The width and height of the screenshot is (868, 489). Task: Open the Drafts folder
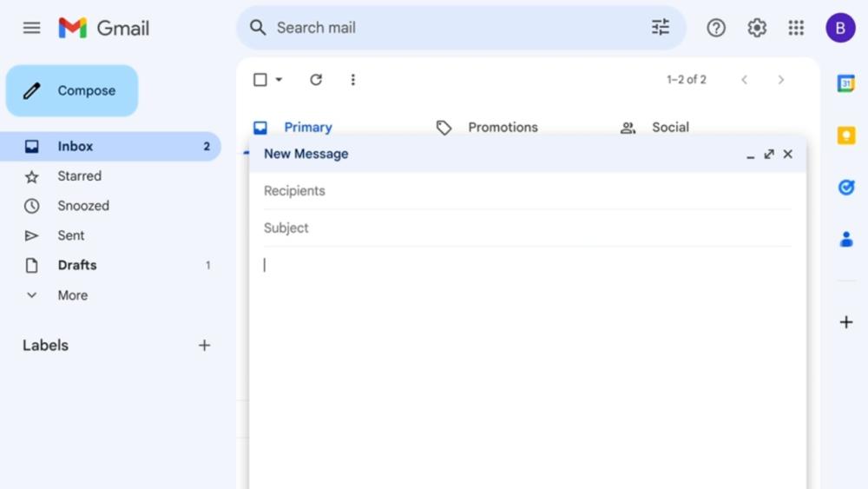(x=77, y=265)
